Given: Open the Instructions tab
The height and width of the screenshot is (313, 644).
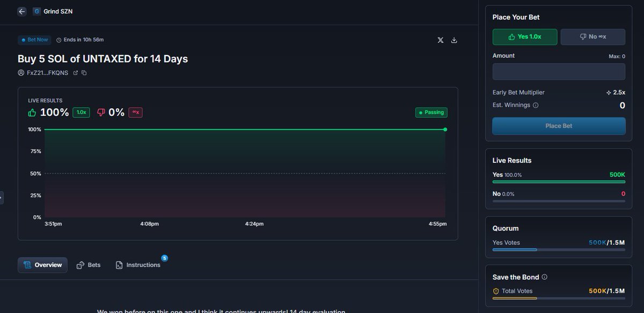Looking at the screenshot, I should click(138, 265).
